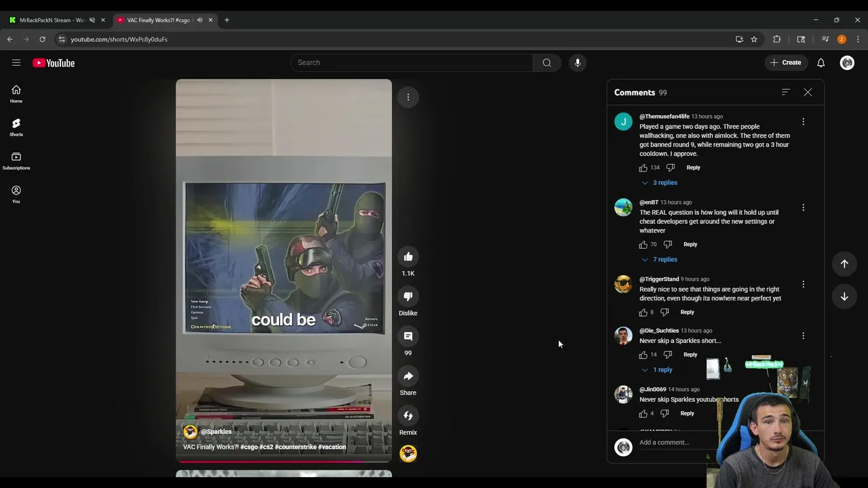This screenshot has width=868, height=488.
Task: Open options for @Themusefan4life comment
Action: click(804, 121)
